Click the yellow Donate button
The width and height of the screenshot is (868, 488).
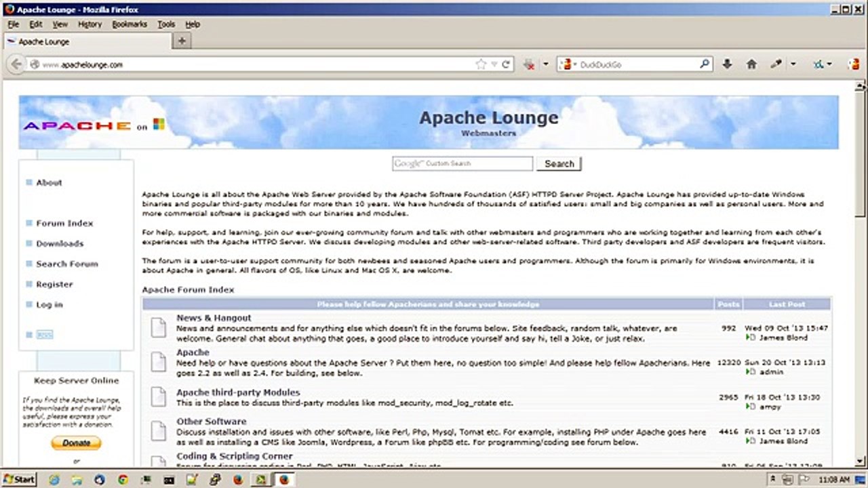[x=76, y=443]
